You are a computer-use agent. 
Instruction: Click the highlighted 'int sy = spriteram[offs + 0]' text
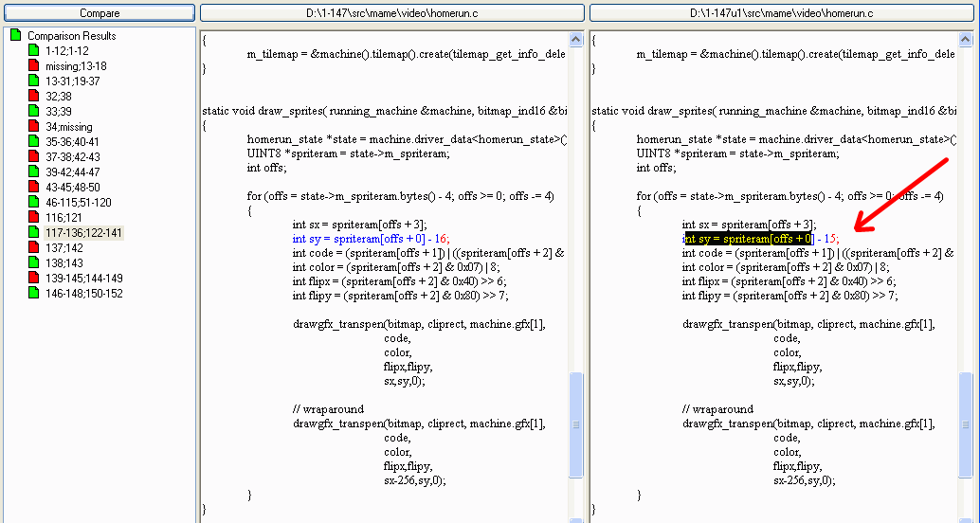tap(748, 239)
